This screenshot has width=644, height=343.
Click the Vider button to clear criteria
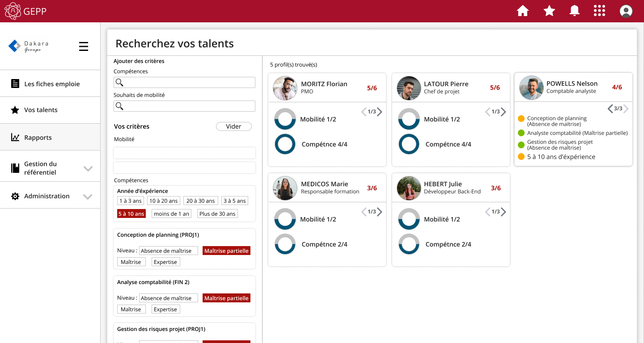(x=233, y=126)
